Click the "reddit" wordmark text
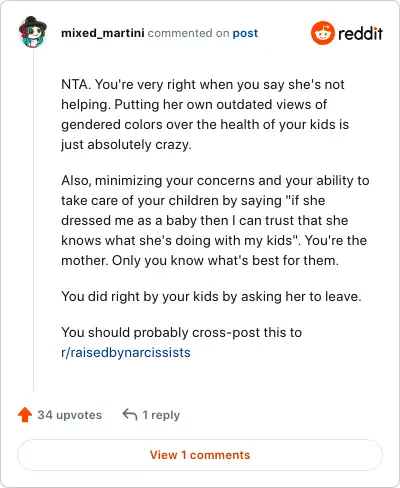The height and width of the screenshot is (488, 400). (x=360, y=33)
